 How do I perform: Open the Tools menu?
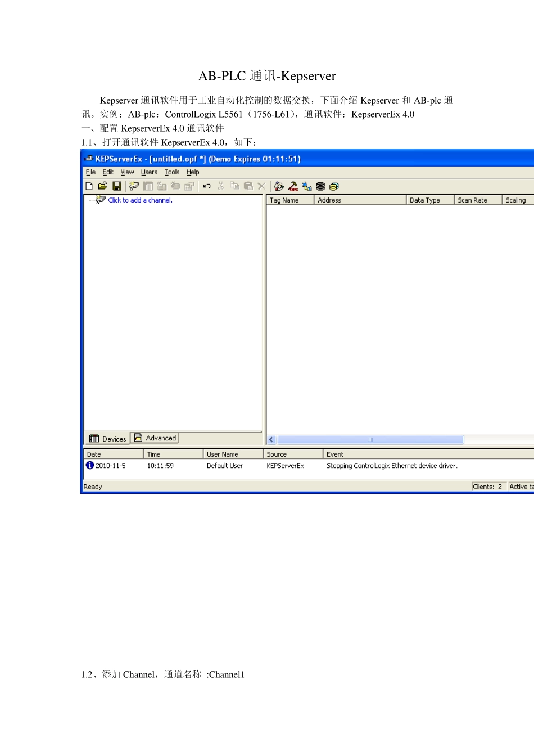pyautogui.click(x=172, y=172)
